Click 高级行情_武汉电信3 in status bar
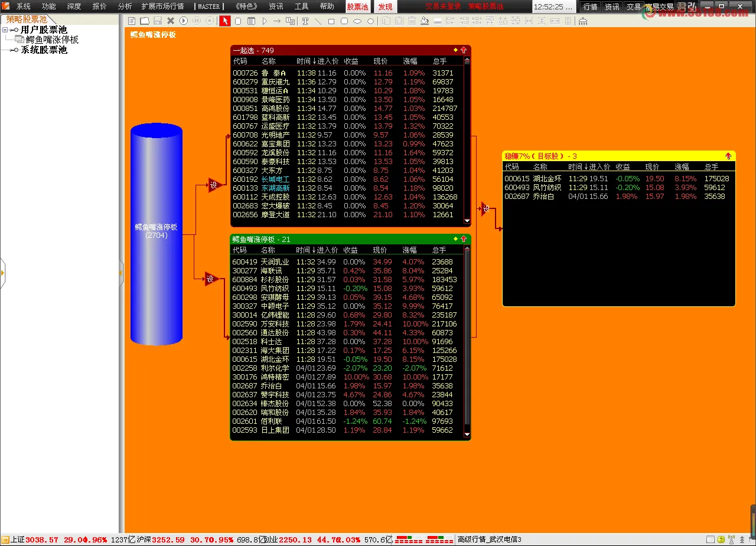The image size is (756, 546). point(490,540)
